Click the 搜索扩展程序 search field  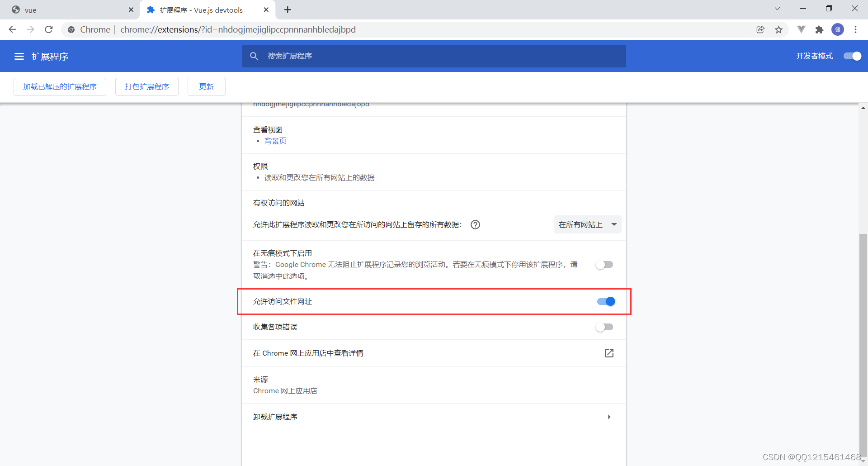coord(434,56)
